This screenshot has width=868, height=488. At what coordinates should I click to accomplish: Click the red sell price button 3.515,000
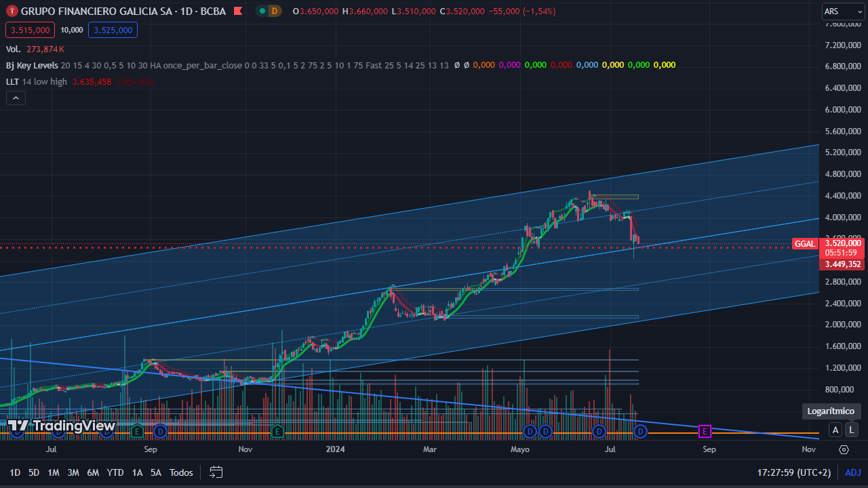point(31,30)
